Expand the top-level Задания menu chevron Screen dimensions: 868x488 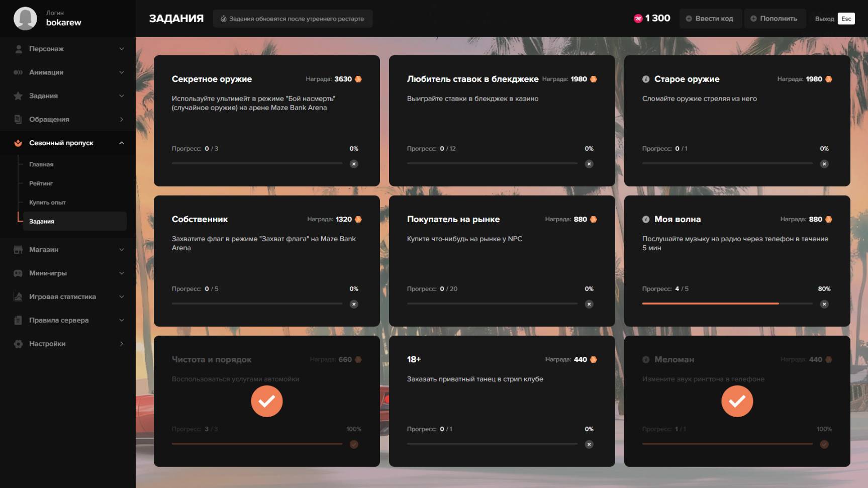122,96
